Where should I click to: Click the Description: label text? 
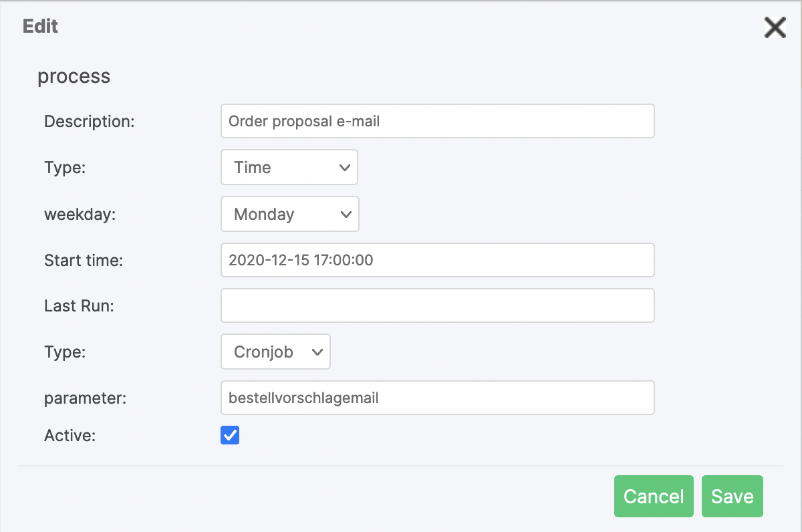[x=89, y=121]
